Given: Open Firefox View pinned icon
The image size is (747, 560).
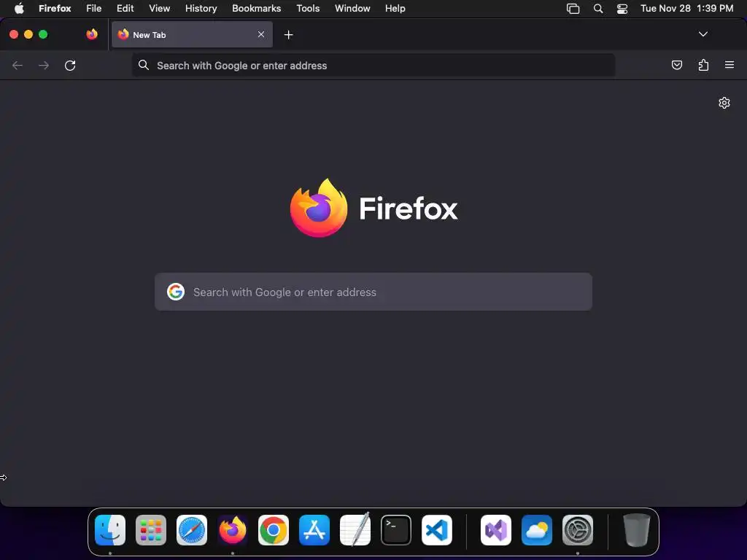Looking at the screenshot, I should click(92, 34).
